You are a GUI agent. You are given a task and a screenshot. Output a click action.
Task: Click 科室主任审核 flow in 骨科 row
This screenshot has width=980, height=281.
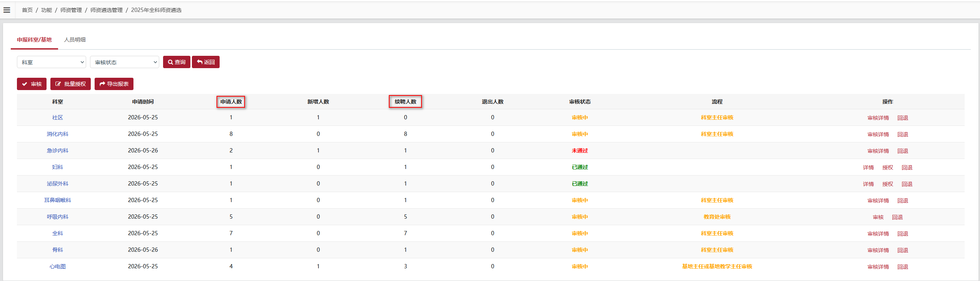tap(717, 250)
